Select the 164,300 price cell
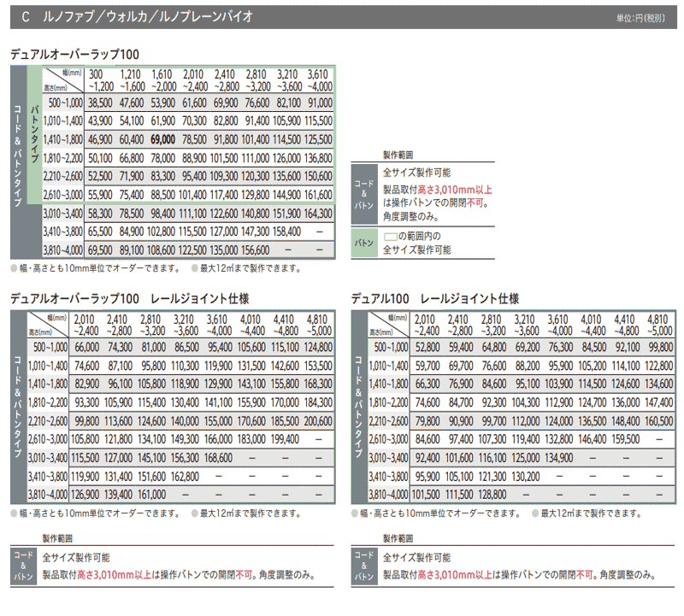Viewport: 684px width, 616px height. pyautogui.click(x=317, y=213)
